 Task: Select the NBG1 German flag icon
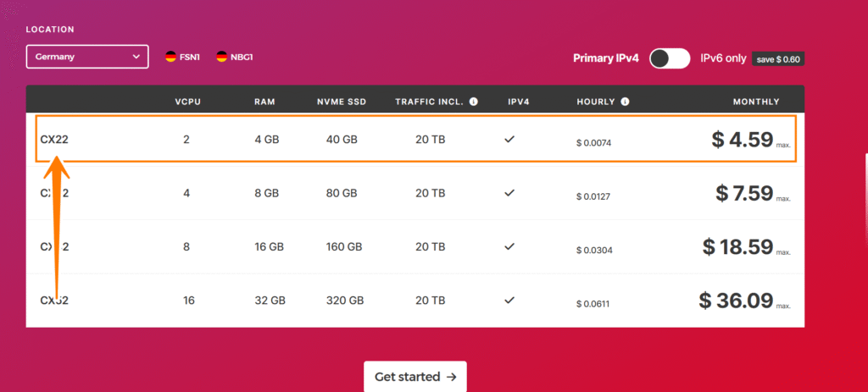[221, 57]
